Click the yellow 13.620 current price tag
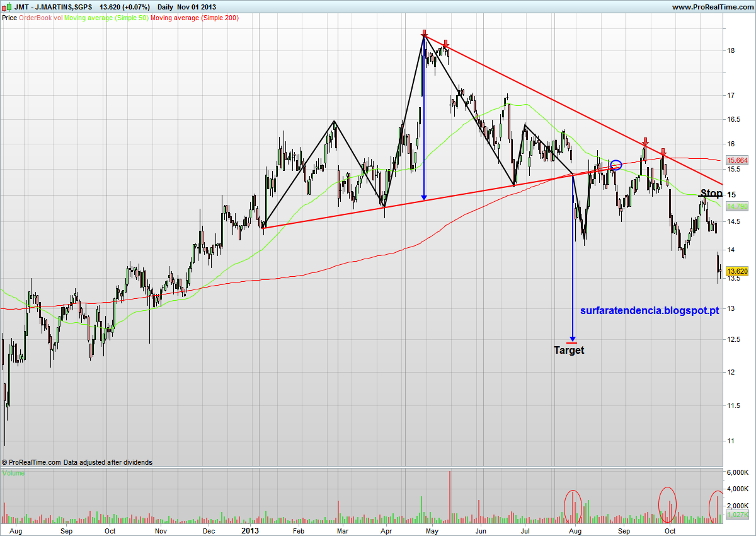Image resolution: width=756 pixels, height=536 pixels. point(736,272)
